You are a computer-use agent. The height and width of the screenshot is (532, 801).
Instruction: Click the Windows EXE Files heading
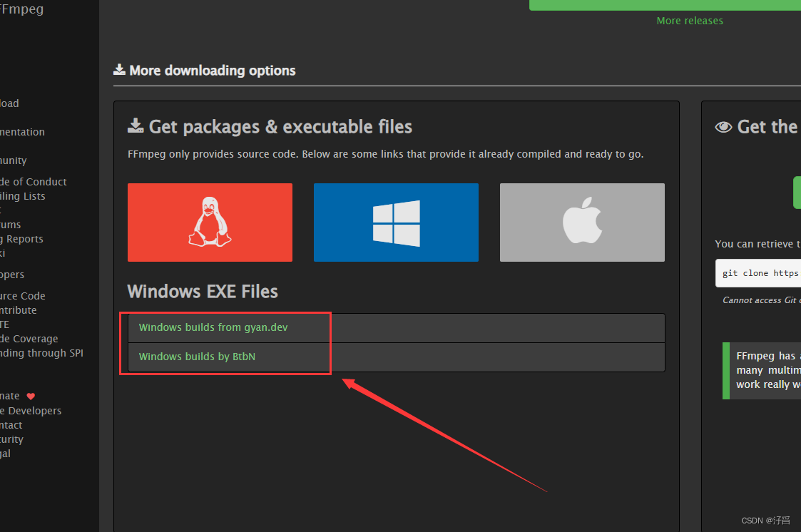coord(203,292)
